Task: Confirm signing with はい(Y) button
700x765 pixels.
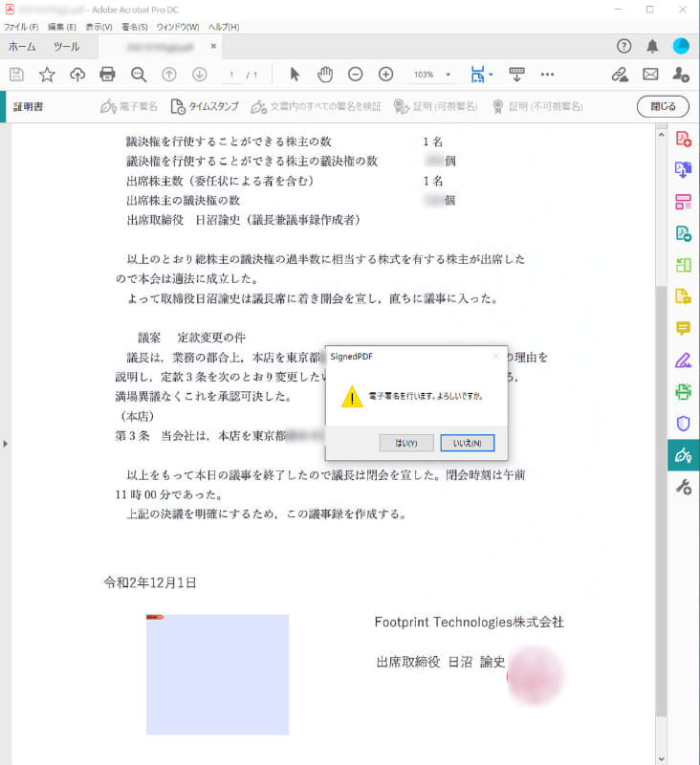Action: coord(406,443)
